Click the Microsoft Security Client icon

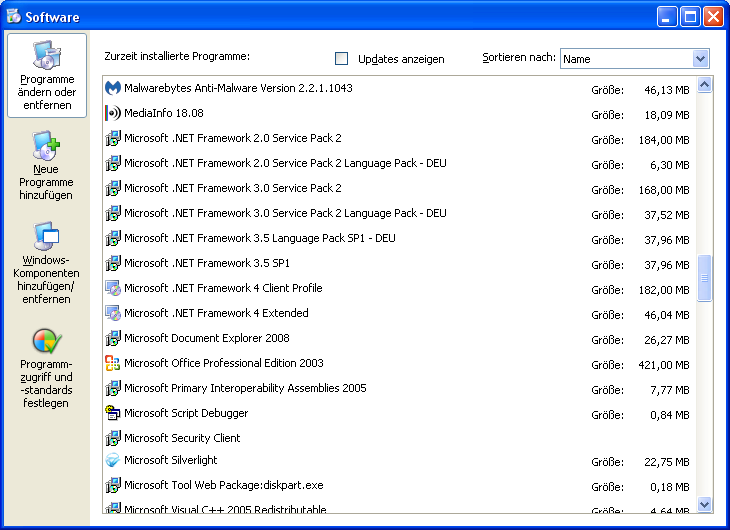[x=113, y=438]
